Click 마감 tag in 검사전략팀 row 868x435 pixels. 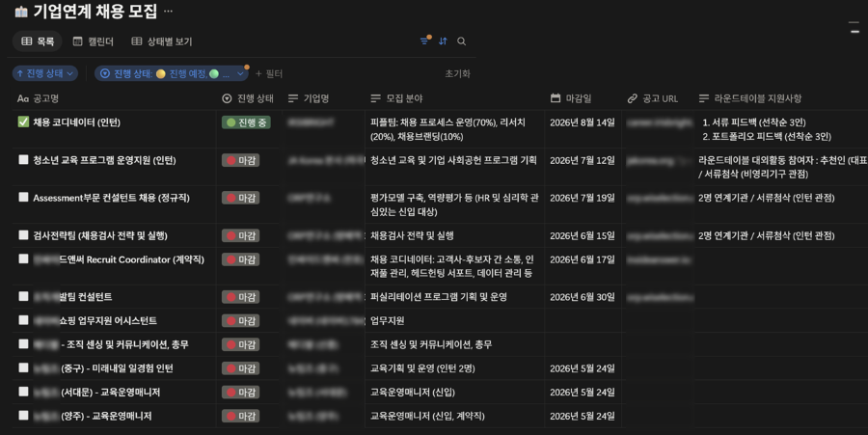pyautogui.click(x=241, y=235)
